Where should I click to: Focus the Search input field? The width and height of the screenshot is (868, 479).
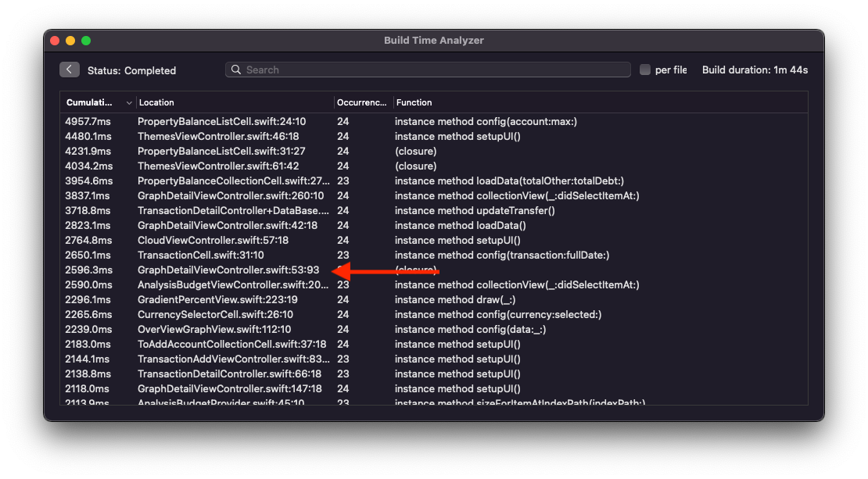pos(428,70)
